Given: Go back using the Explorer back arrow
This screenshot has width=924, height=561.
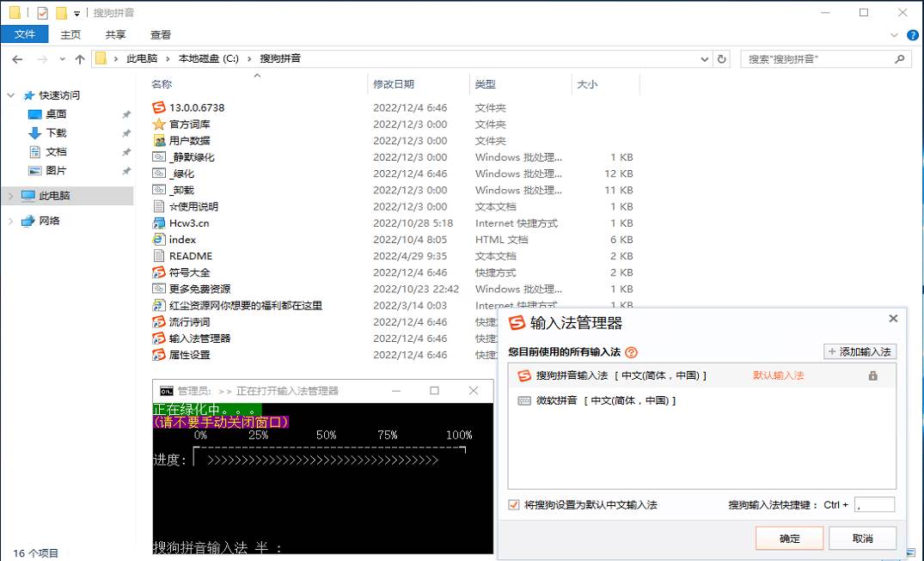Looking at the screenshot, I should [x=17, y=59].
